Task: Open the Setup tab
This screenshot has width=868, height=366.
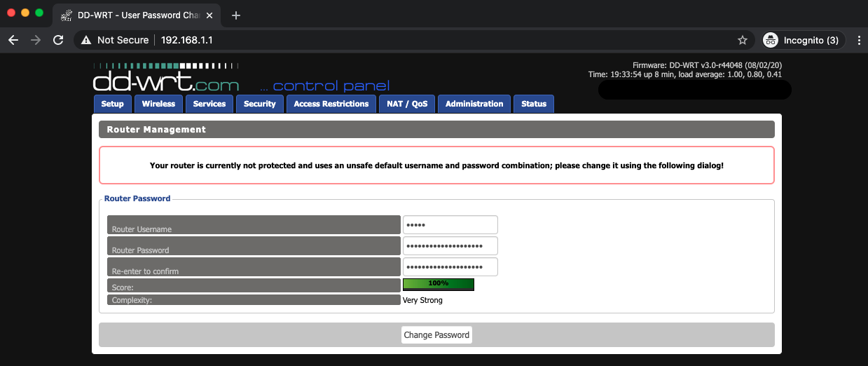Action: pyautogui.click(x=112, y=104)
